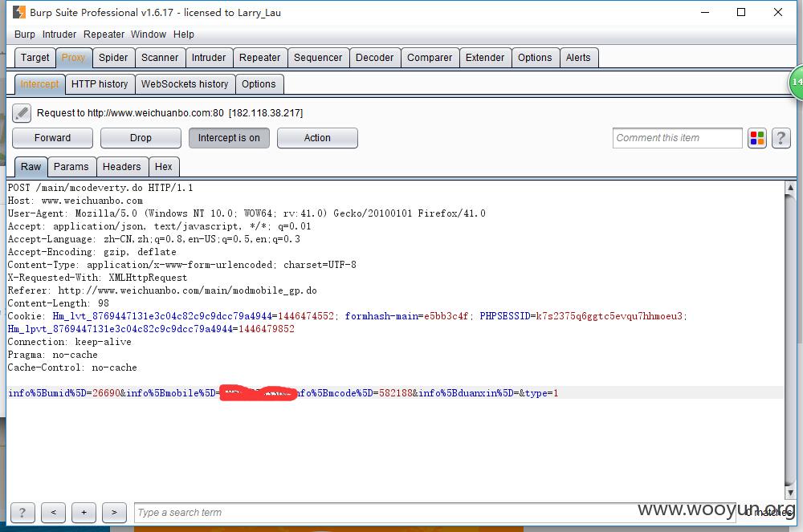The image size is (803, 532).
Task: Click the Cache-Control: no-cache line
Action: 72,368
